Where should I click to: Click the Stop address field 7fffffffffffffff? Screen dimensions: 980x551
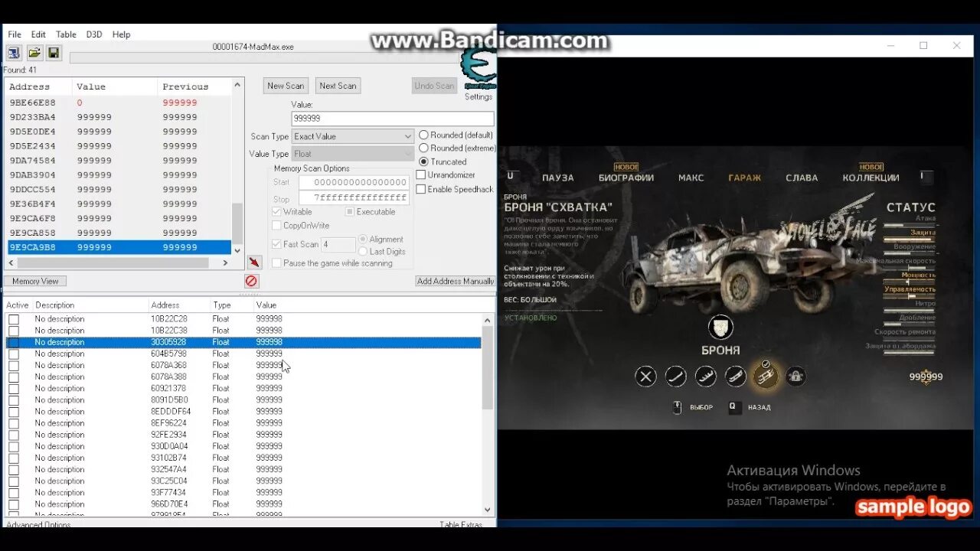click(354, 198)
